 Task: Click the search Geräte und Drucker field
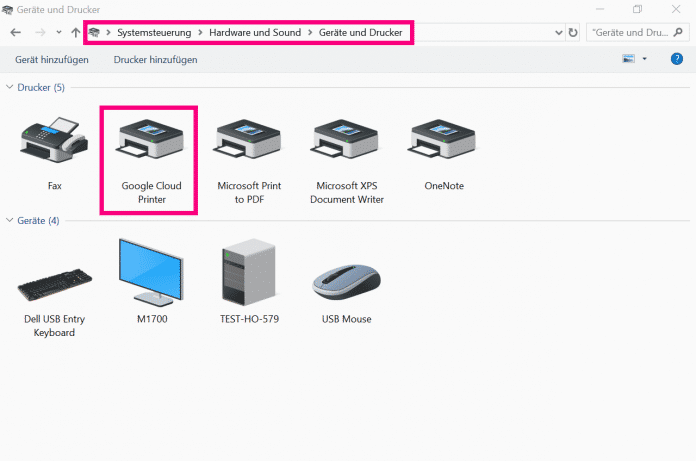click(630, 32)
